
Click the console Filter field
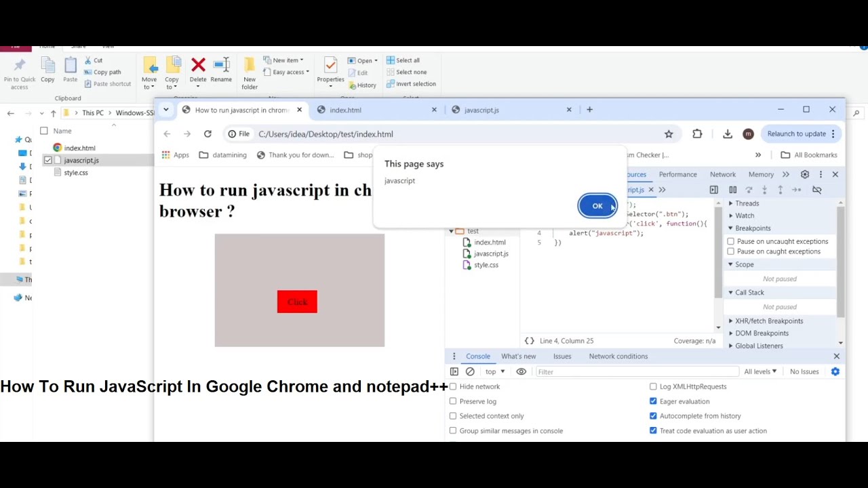coord(637,372)
